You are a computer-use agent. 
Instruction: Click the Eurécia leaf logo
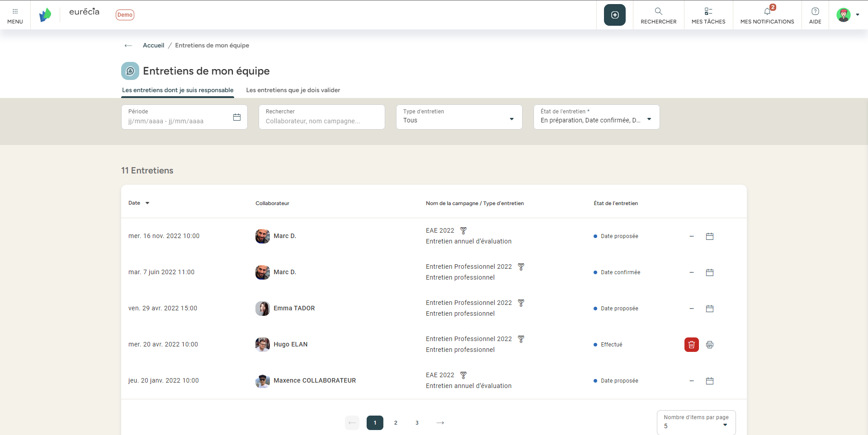coord(45,14)
